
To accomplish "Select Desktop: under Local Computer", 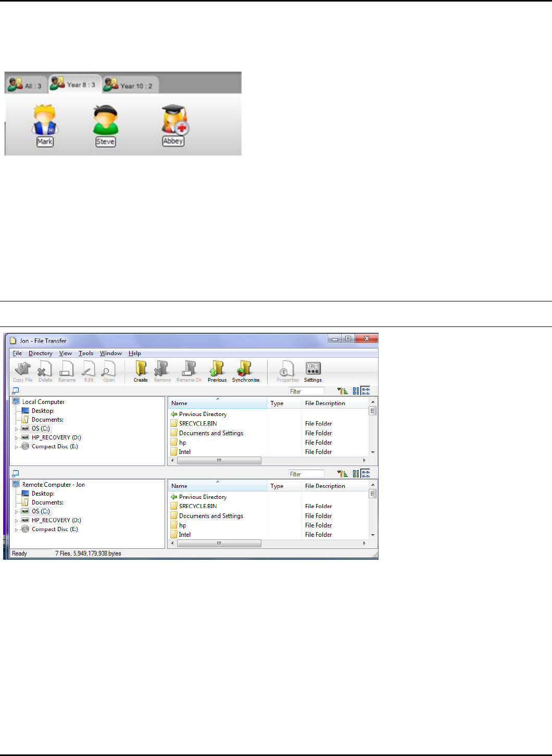I will (x=43, y=411).
